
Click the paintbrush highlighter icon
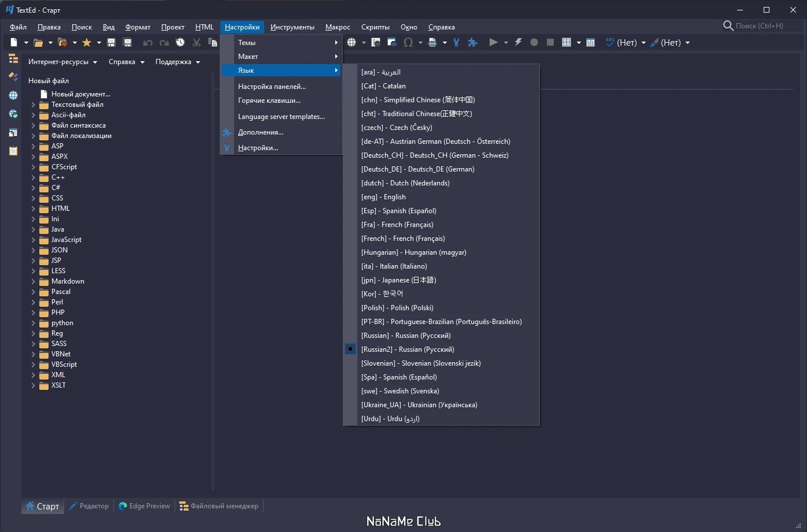[654, 42]
